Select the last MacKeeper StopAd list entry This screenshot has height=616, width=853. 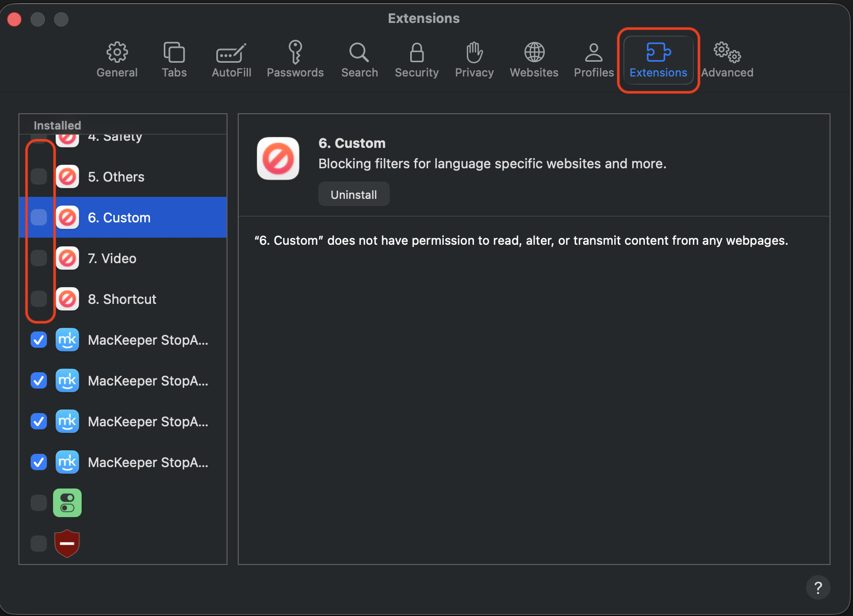[x=147, y=463]
